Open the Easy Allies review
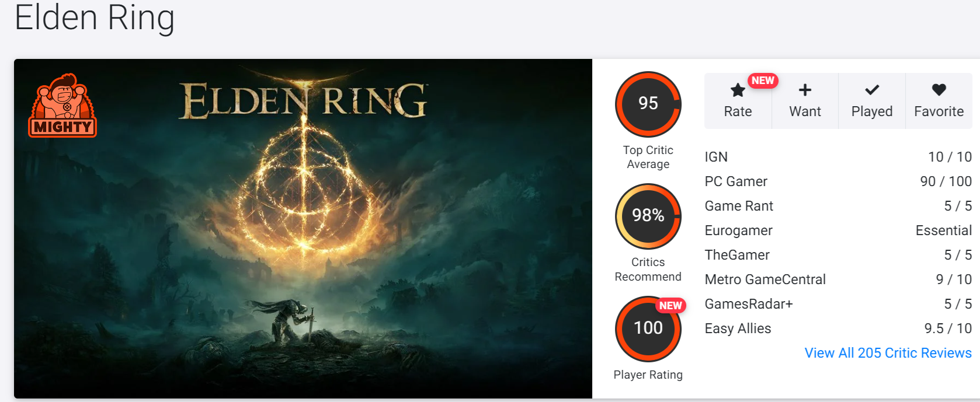980x402 pixels. click(738, 328)
